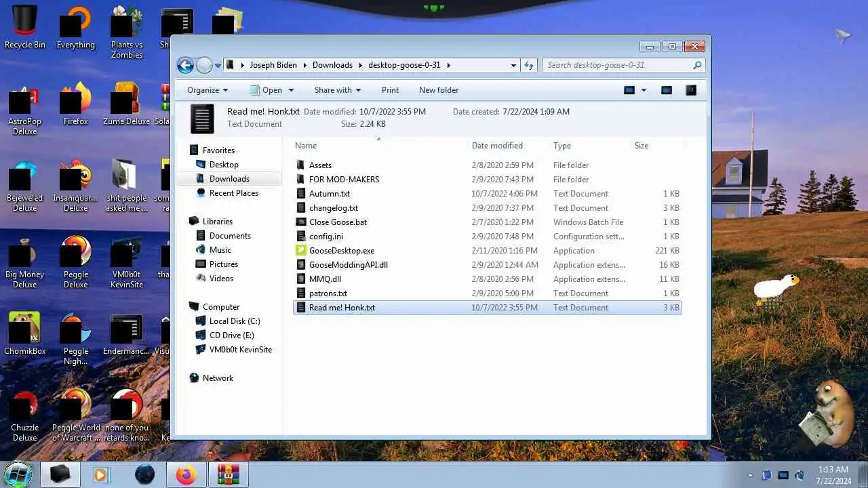This screenshot has height=488, width=868.
Task: Click the Explorer Back arrow button
Action: pos(185,65)
